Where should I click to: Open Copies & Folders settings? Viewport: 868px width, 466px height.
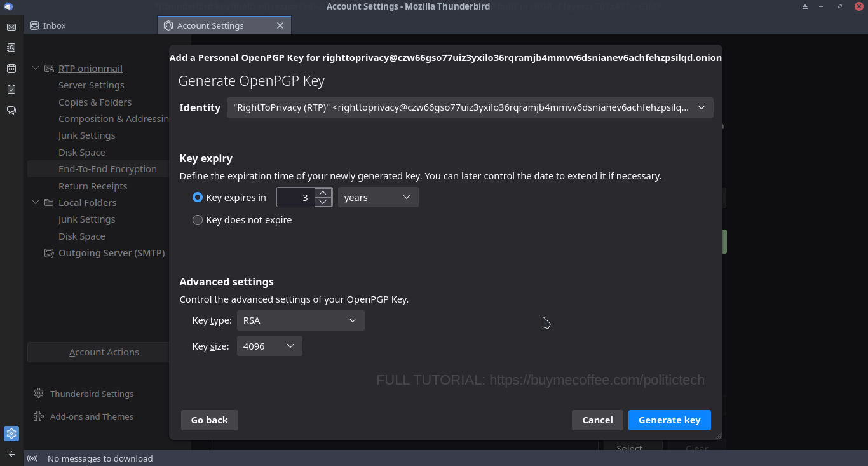click(95, 102)
